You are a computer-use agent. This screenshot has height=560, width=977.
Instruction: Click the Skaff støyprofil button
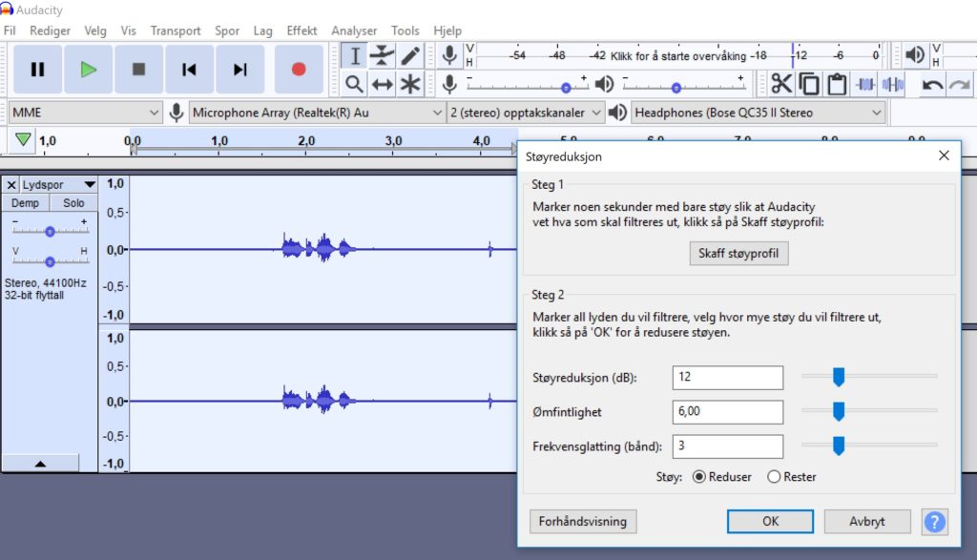click(738, 253)
